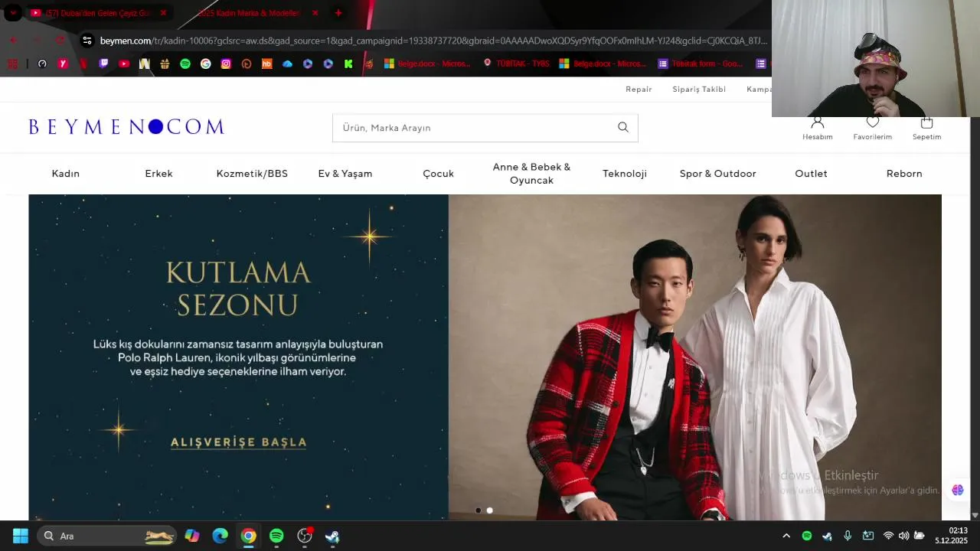The height and width of the screenshot is (551, 980).
Task: Click the purple brain extension icon
Action: tap(958, 490)
